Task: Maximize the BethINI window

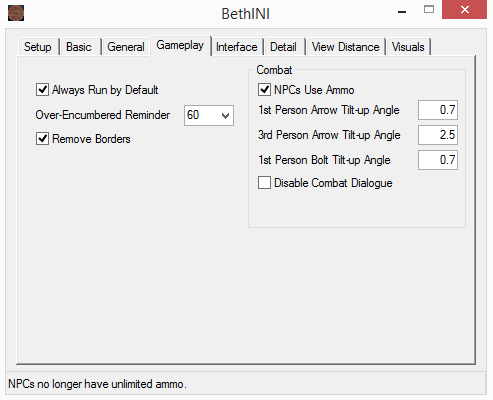Action: pos(429,9)
